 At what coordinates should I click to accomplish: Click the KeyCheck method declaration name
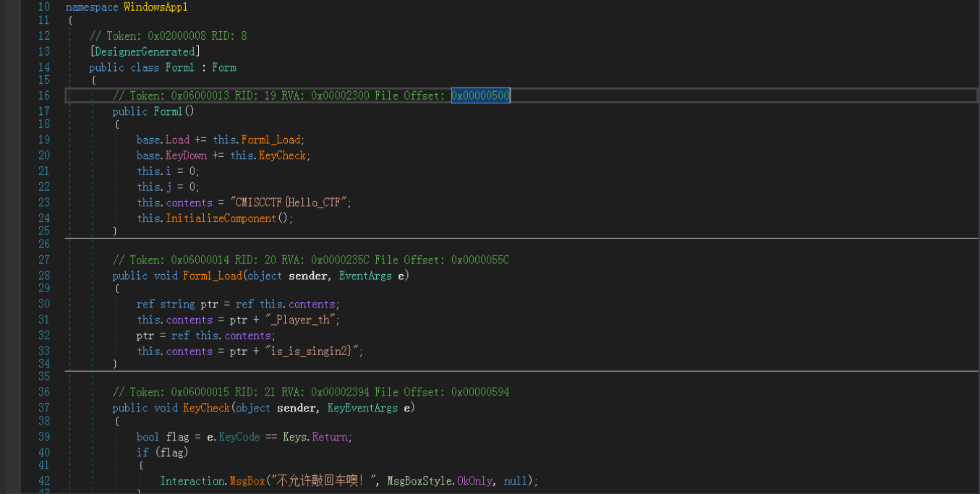click(x=206, y=408)
